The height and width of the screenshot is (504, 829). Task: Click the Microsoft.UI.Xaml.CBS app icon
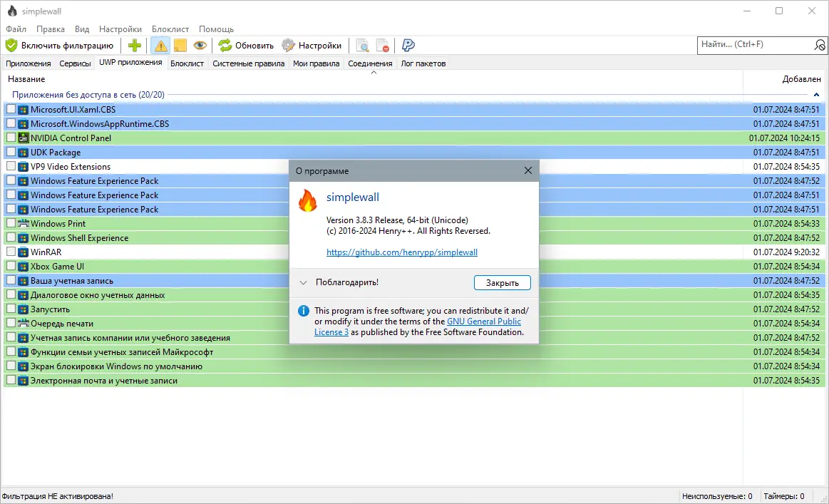(x=24, y=110)
